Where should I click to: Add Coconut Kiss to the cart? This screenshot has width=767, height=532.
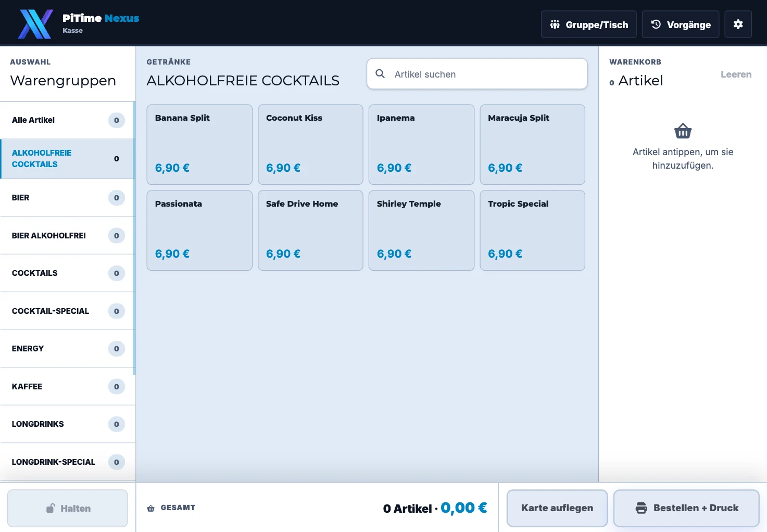tap(310, 145)
